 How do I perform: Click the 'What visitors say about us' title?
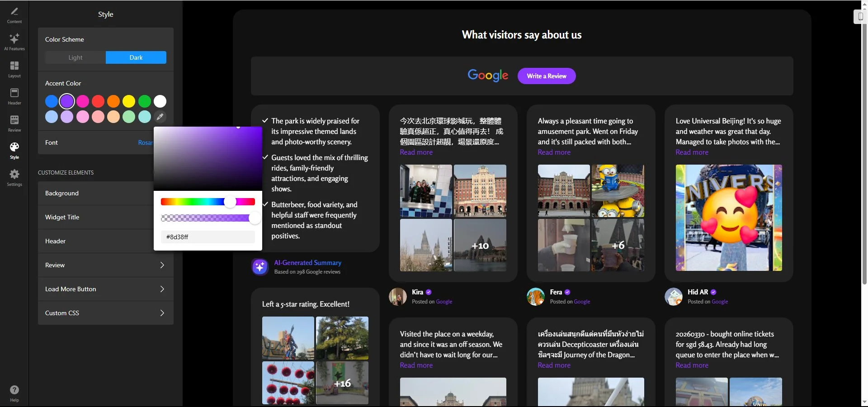522,35
